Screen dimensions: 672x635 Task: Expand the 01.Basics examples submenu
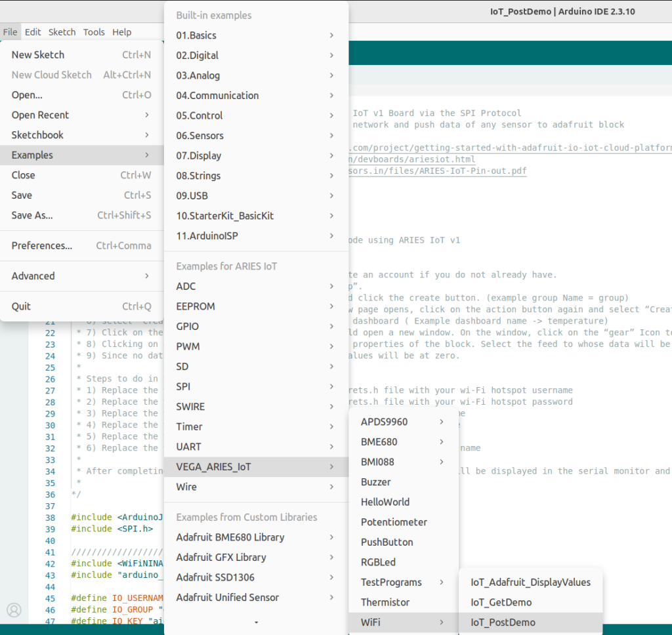(256, 35)
